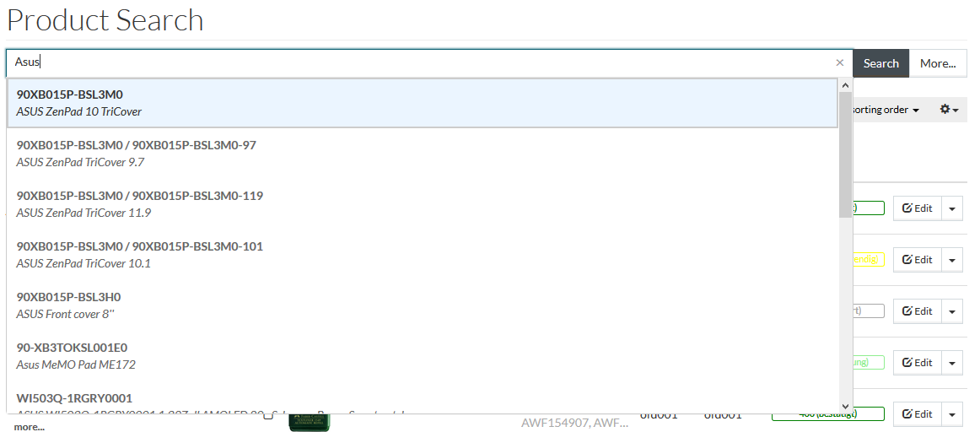Click the suggestion list scroll-up arrow
This screenshot has width=980, height=432.
[x=846, y=85]
